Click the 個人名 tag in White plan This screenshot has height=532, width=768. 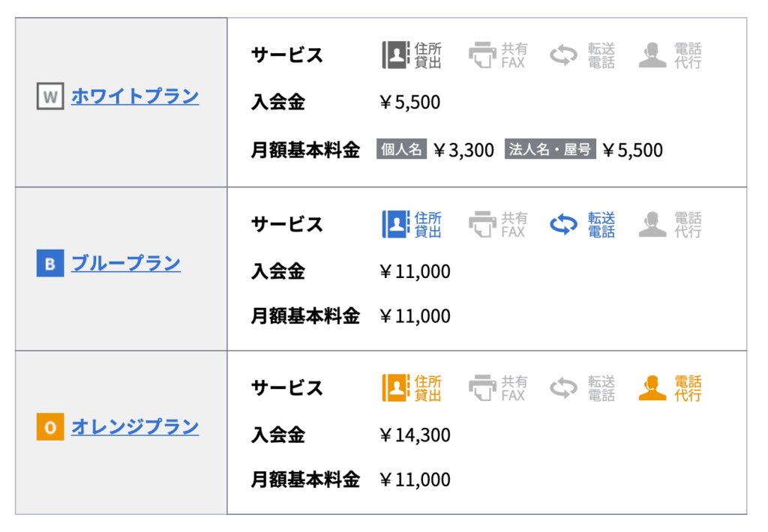click(402, 149)
